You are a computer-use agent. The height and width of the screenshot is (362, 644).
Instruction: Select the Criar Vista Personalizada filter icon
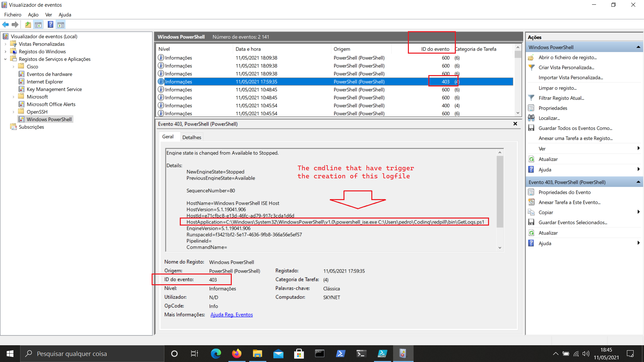click(x=531, y=67)
